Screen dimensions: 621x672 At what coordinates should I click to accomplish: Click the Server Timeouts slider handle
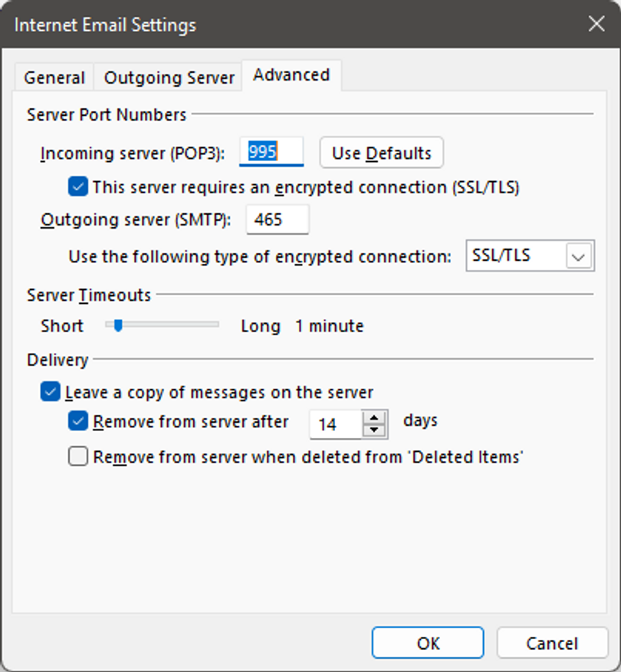(x=118, y=326)
